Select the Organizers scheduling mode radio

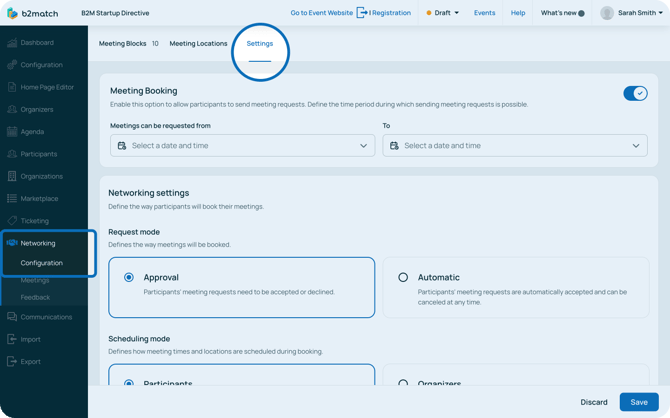pos(403,382)
